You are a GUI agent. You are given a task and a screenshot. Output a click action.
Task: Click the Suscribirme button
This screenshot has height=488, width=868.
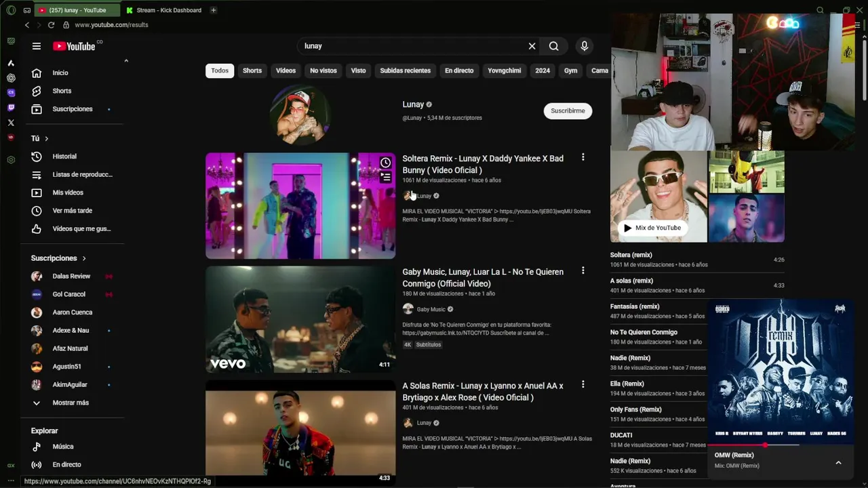[568, 110]
